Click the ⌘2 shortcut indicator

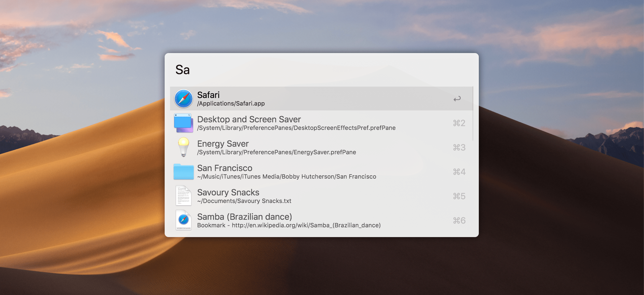pyautogui.click(x=459, y=123)
